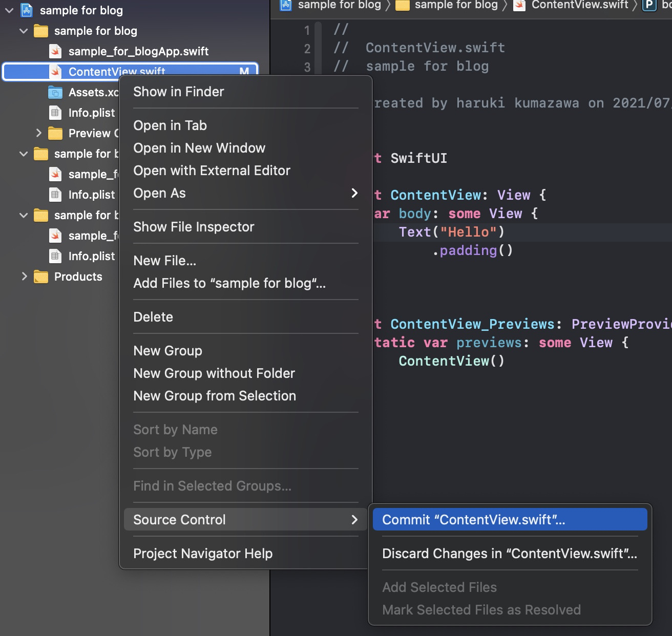Click line number 3 in the editor gutter

[x=307, y=67]
